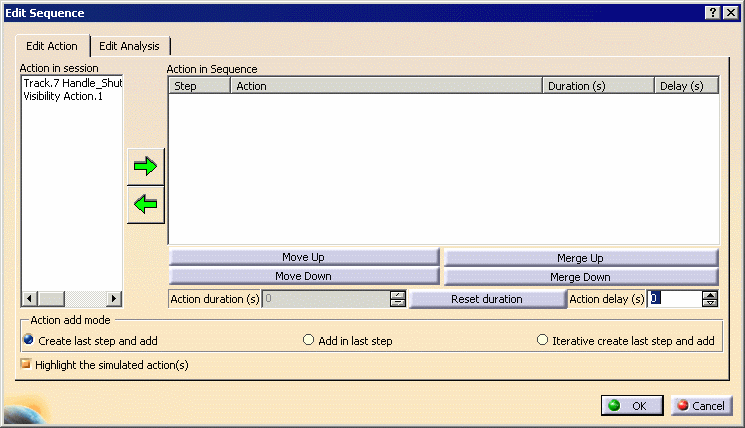The image size is (745, 428).
Task: Click the Action column header
Action: pyautogui.click(x=386, y=86)
